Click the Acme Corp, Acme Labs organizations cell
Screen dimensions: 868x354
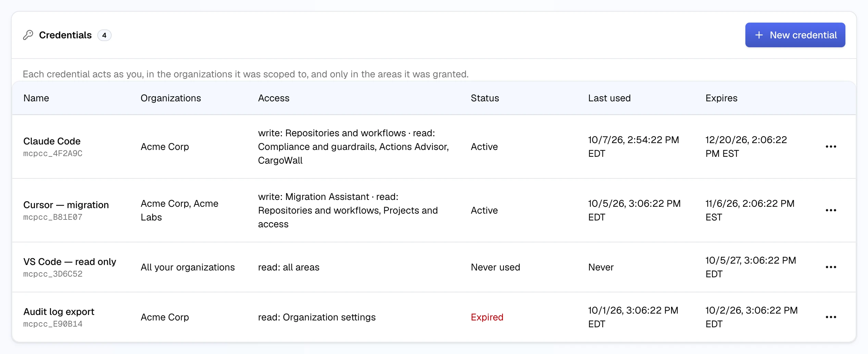tap(179, 210)
